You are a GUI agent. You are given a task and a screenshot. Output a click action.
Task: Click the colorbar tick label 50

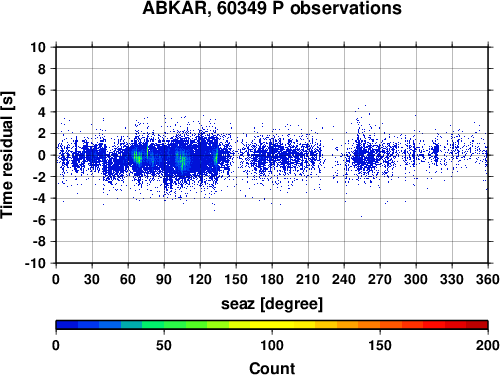164,345
